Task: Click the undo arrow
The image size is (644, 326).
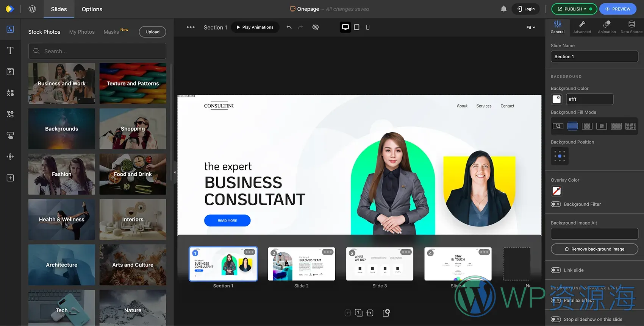Action: [289, 27]
